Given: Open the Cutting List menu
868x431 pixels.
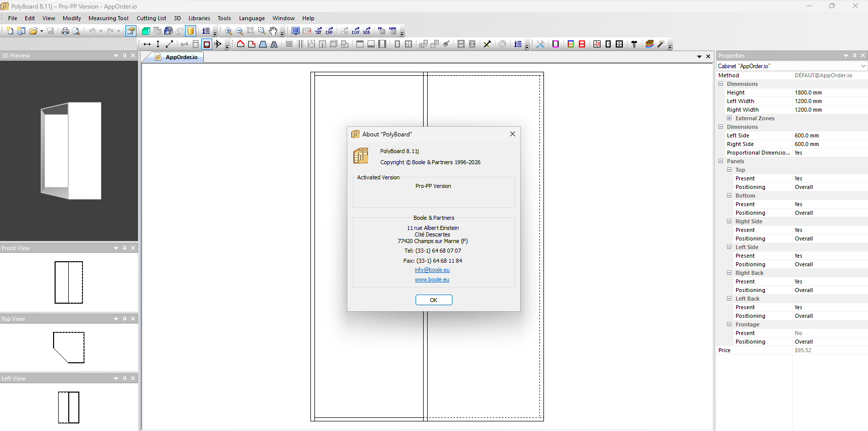Looking at the screenshot, I should click(x=151, y=18).
